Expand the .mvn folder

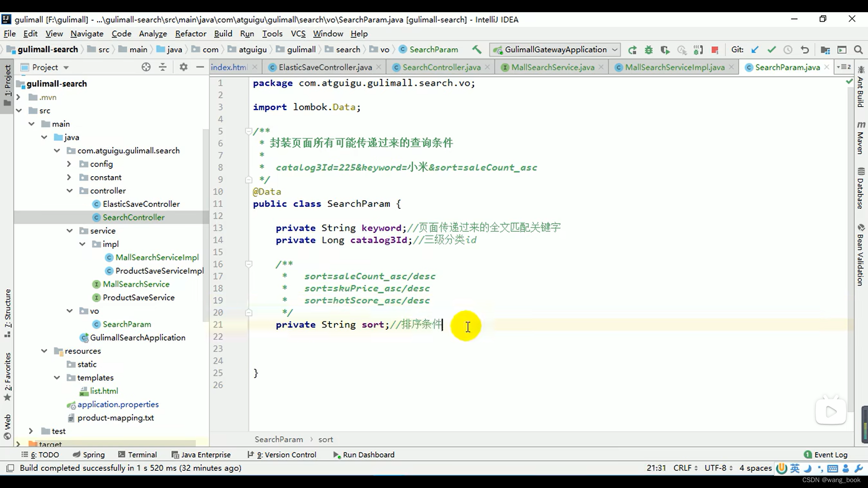coord(19,97)
